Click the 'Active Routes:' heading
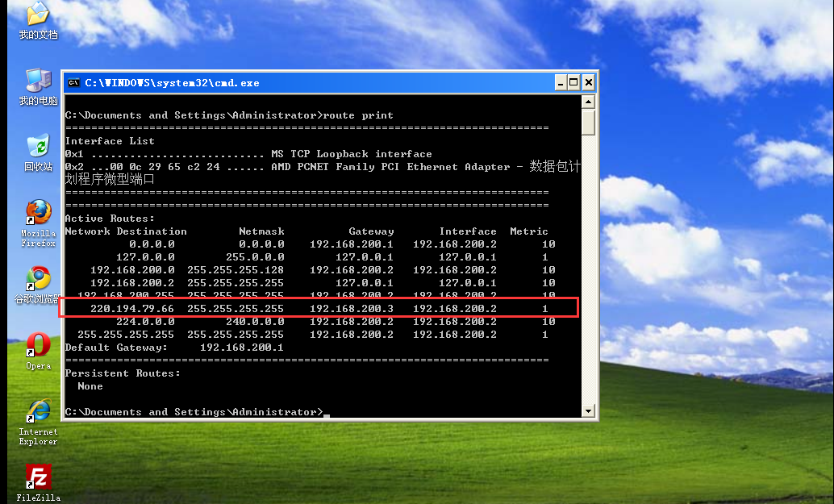The height and width of the screenshot is (504, 834). coord(110,219)
